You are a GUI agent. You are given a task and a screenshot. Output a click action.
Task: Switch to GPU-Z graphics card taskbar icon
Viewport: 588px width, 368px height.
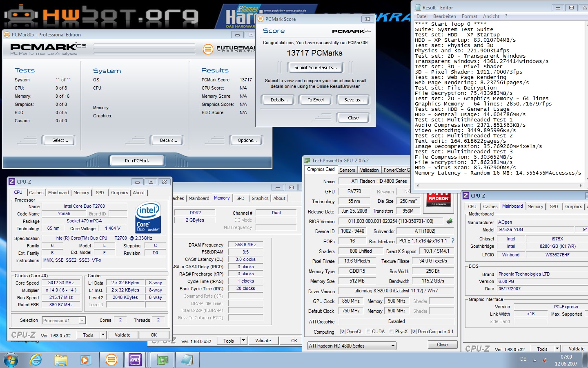coord(163,360)
